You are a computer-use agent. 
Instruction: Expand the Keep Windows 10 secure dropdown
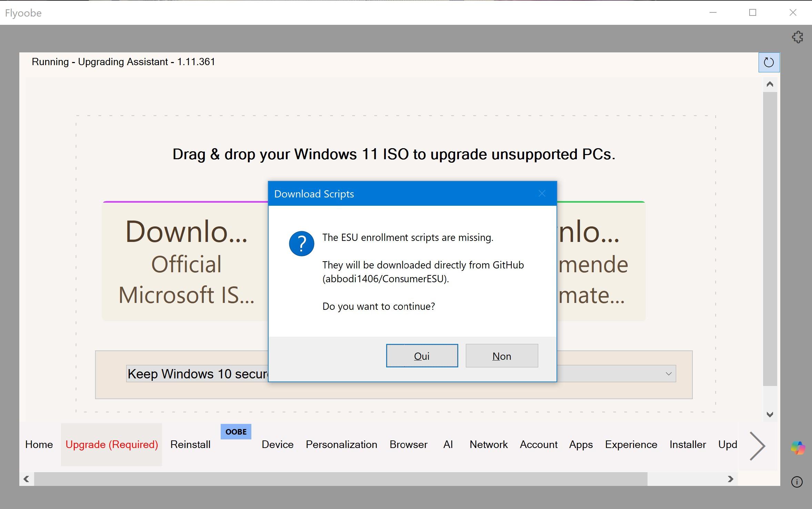point(668,374)
